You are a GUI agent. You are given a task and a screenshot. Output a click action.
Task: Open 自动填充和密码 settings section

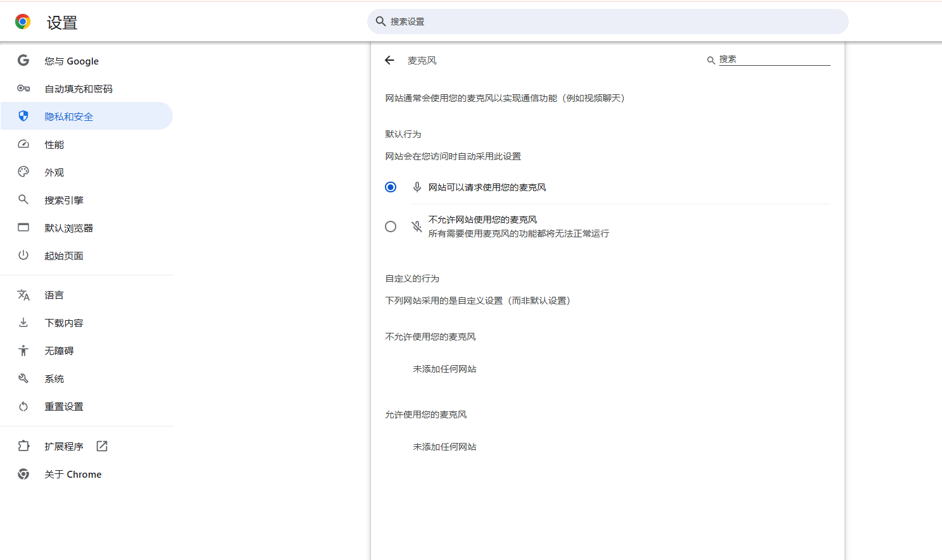pos(87,89)
